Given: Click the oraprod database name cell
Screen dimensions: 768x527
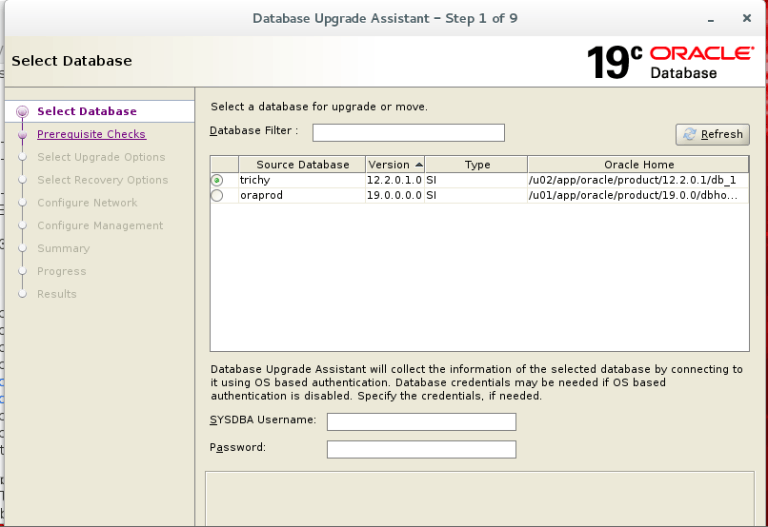Looking at the screenshot, I should [302, 195].
